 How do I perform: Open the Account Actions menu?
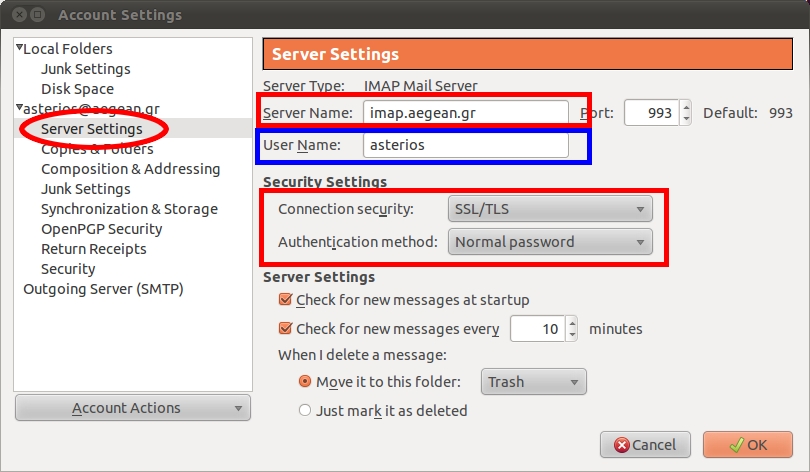coord(133,408)
